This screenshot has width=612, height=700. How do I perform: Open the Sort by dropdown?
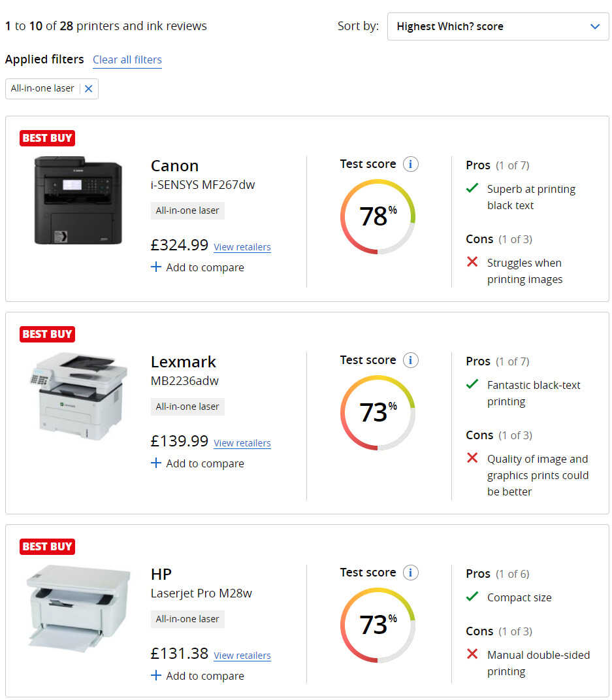click(x=498, y=27)
